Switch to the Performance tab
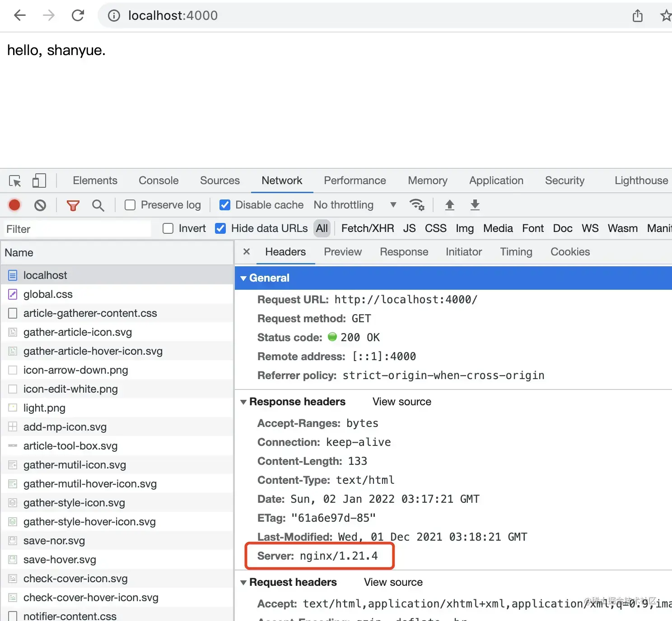This screenshot has height=621, width=672. [355, 181]
